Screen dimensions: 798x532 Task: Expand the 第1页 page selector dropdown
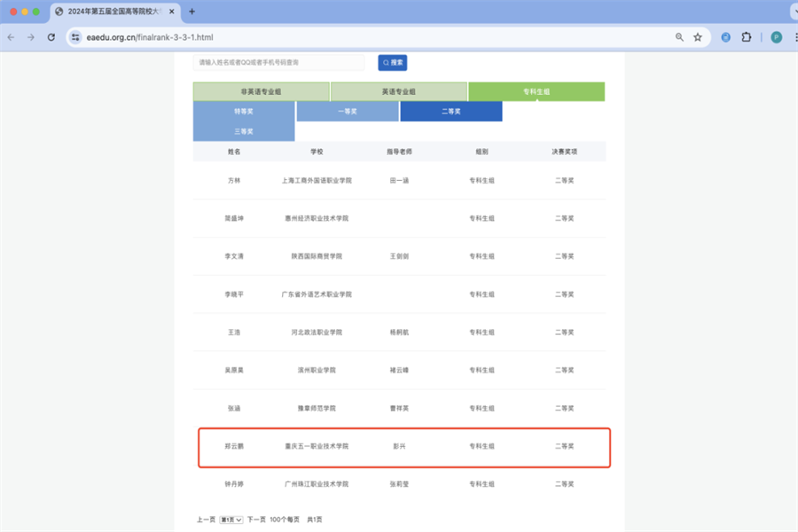[231, 519]
